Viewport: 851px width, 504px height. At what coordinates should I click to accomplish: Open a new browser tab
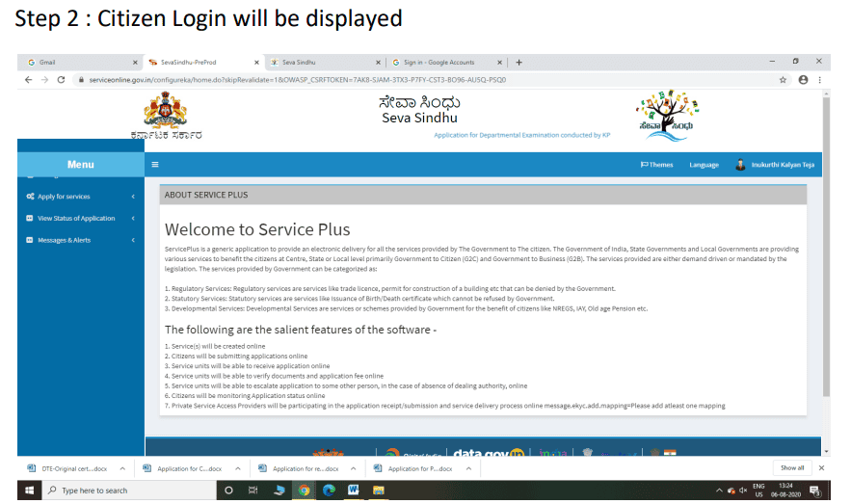click(x=519, y=63)
